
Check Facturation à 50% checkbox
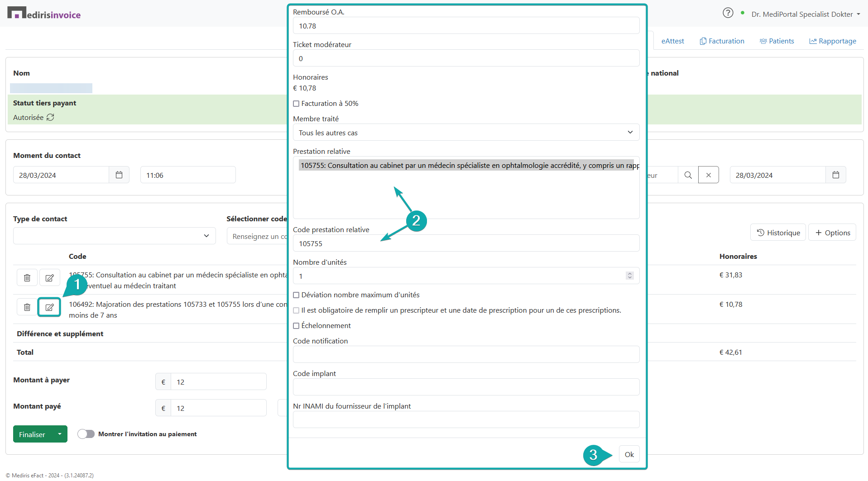tap(296, 104)
